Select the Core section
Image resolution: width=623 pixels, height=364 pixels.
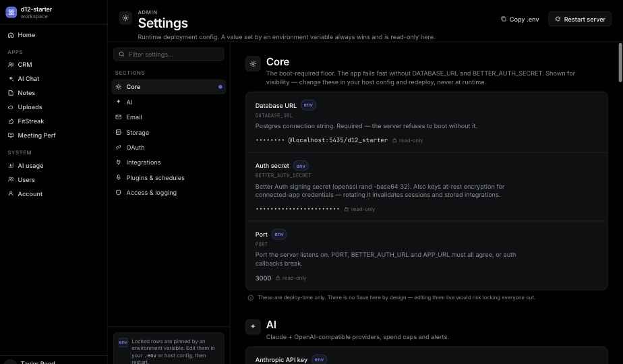(x=169, y=87)
